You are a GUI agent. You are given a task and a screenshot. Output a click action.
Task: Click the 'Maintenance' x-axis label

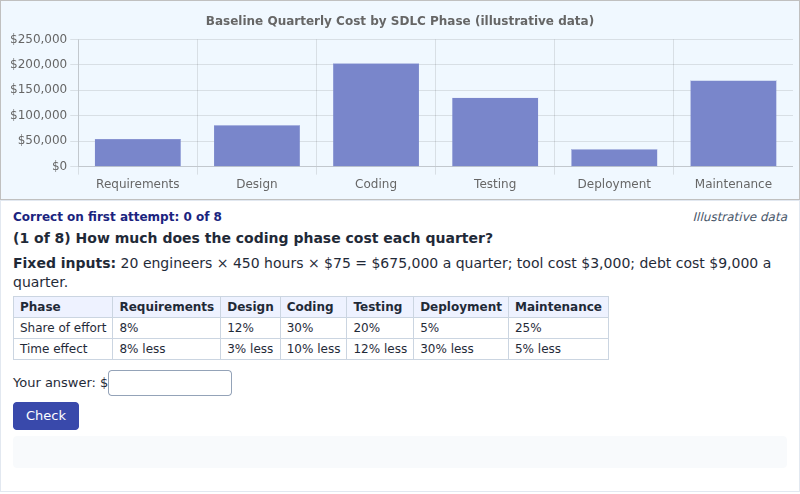pos(733,184)
